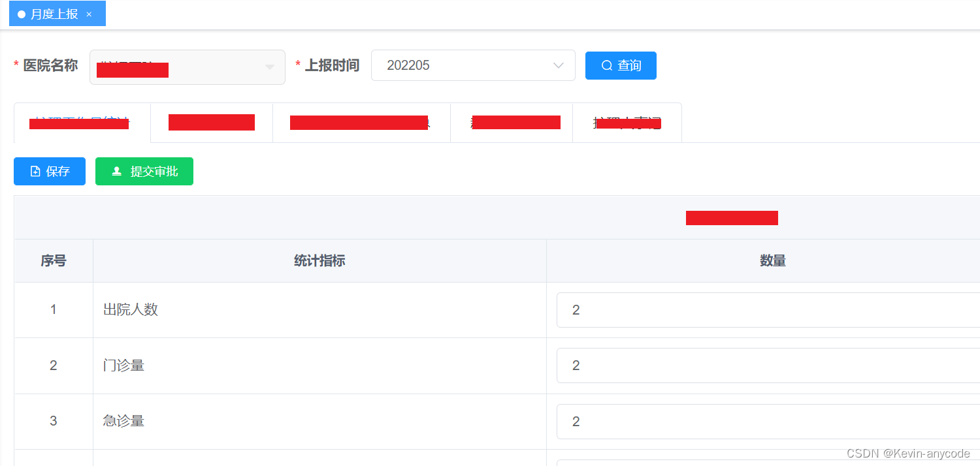Click the stamp icon in the 提交审批 button

[x=117, y=171]
